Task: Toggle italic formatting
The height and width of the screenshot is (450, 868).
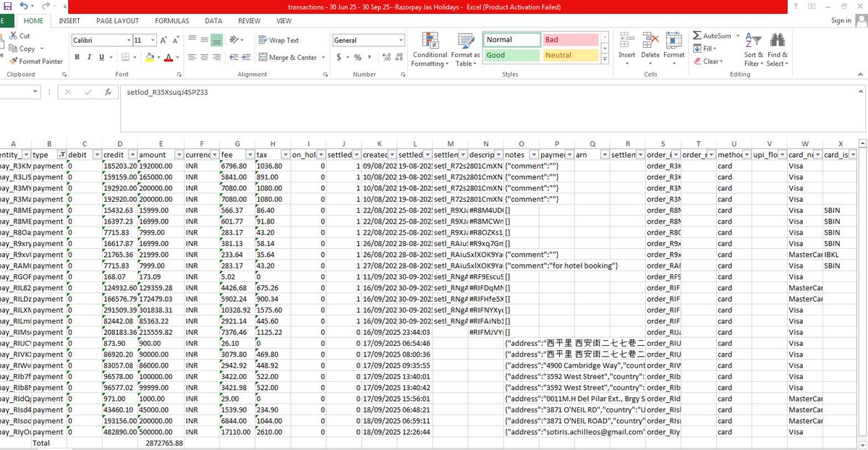Action: click(90, 57)
